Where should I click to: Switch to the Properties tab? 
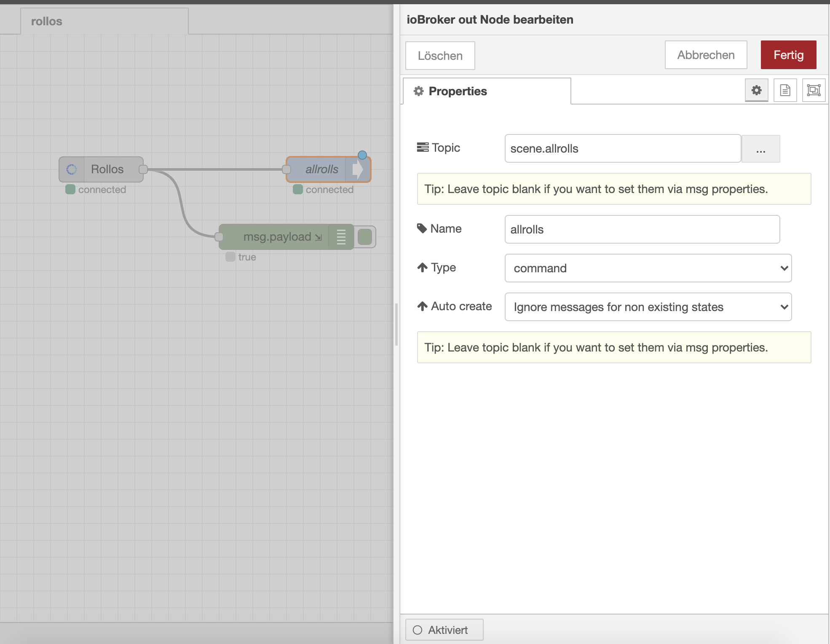457,91
